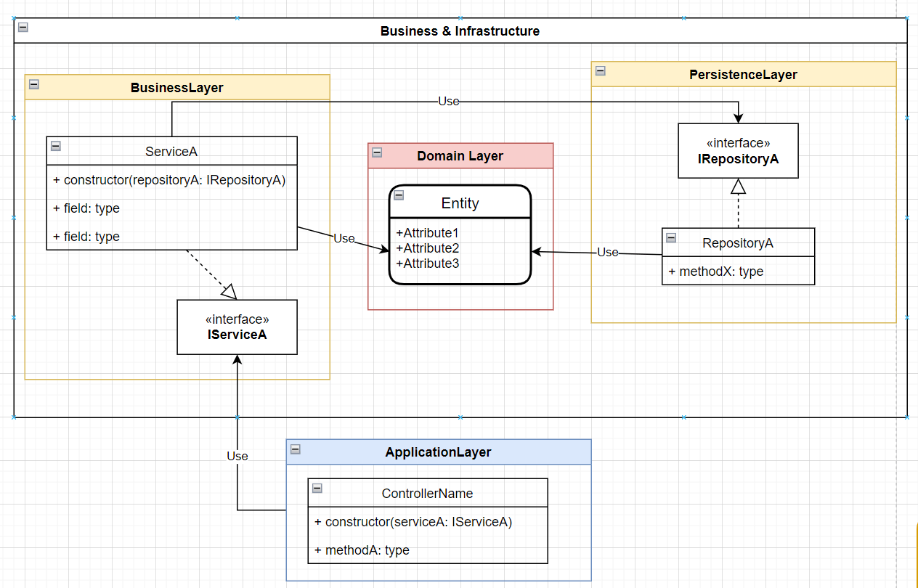Screen dimensions: 918x588
Task: Collapse the RepositoryA class
Action: point(670,236)
